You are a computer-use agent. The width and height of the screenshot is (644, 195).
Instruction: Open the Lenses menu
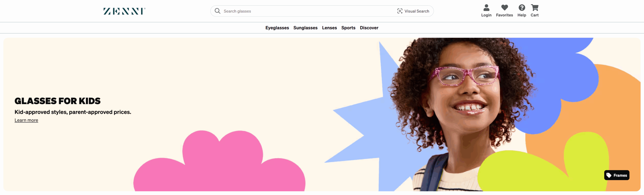pyautogui.click(x=329, y=28)
